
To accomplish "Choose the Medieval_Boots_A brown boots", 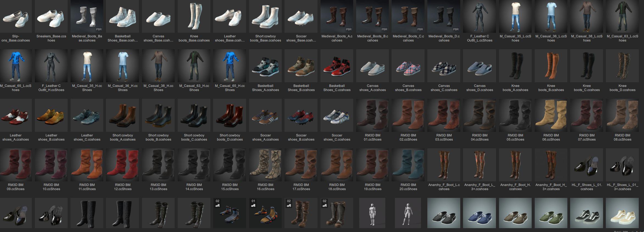I will click(x=337, y=17).
